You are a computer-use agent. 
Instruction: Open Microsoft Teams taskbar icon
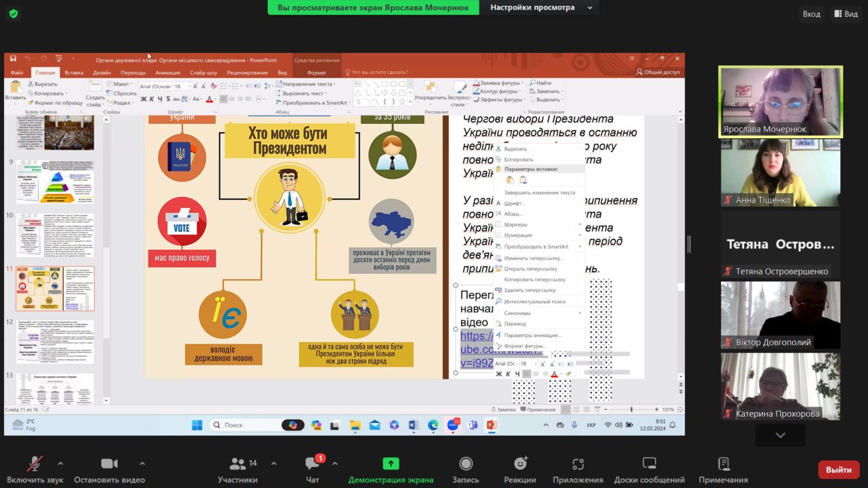click(x=472, y=425)
